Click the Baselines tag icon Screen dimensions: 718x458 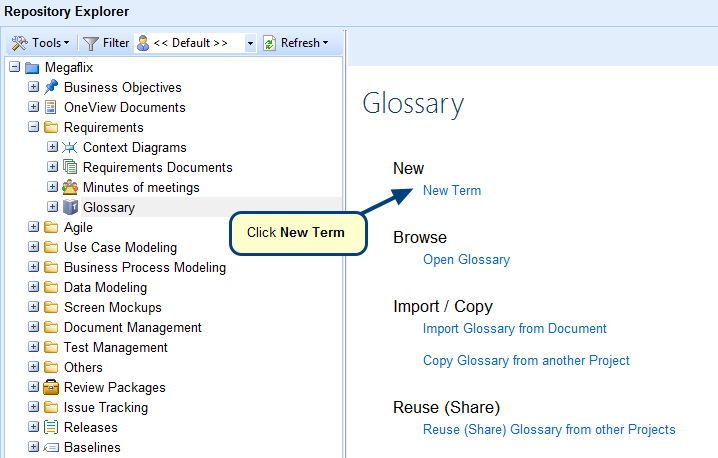click(x=51, y=447)
